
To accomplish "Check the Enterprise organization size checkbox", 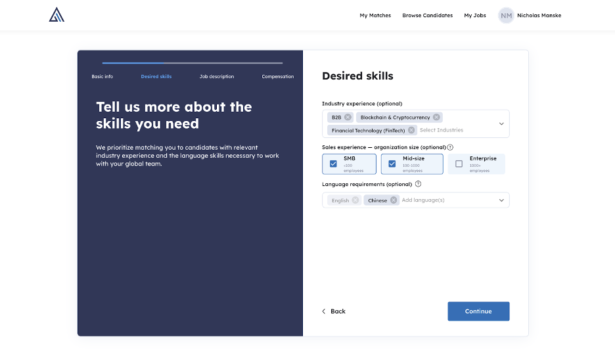I will click(x=459, y=164).
